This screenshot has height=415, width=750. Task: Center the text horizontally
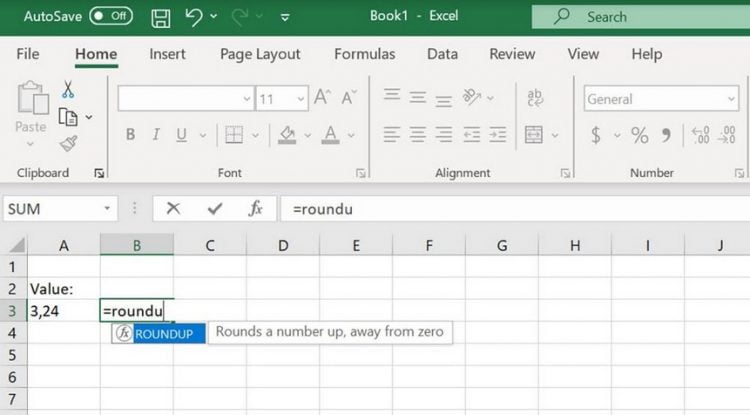418,135
